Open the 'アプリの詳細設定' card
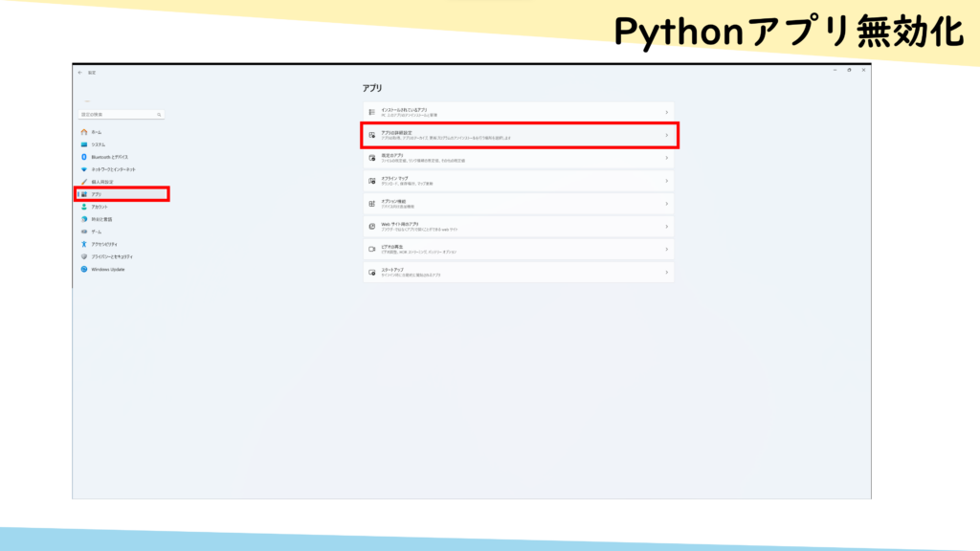The height and width of the screenshot is (551, 980). click(519, 135)
